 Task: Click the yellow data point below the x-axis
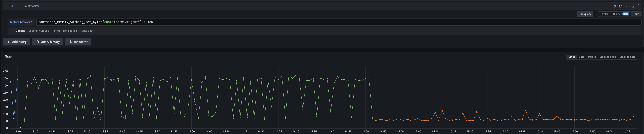(x=21, y=128)
